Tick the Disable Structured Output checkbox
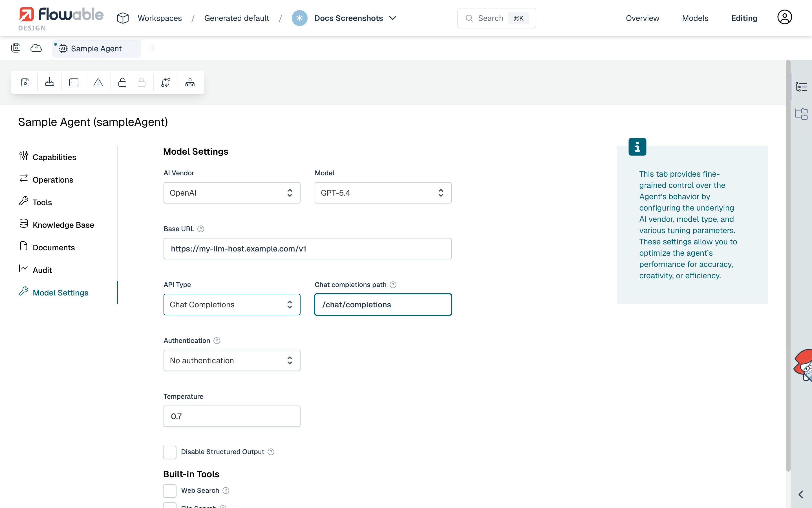This screenshot has height=508, width=812. point(170,452)
